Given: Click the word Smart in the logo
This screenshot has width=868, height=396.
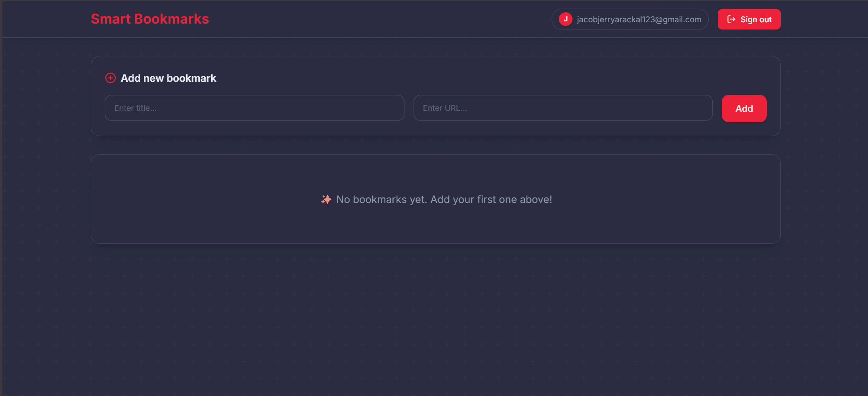Looking at the screenshot, I should click(111, 19).
